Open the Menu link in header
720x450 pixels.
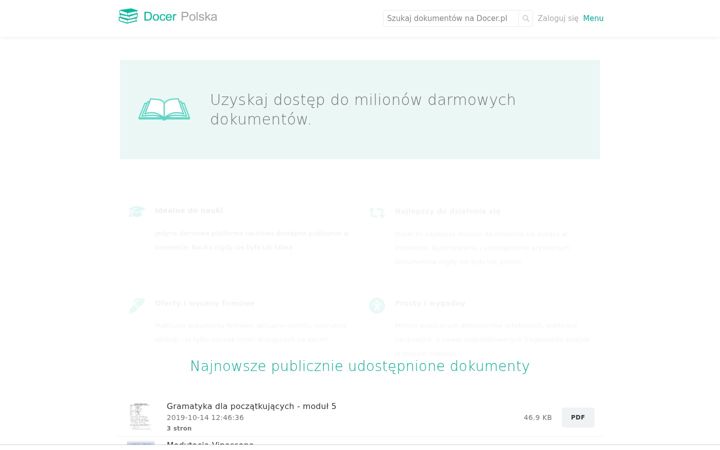tap(593, 18)
